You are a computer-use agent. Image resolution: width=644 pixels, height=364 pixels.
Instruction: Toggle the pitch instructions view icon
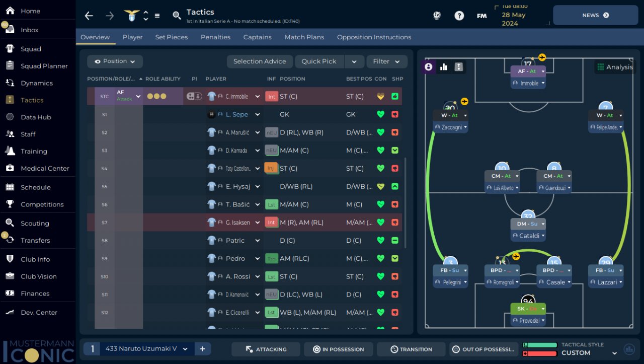pyautogui.click(x=459, y=66)
